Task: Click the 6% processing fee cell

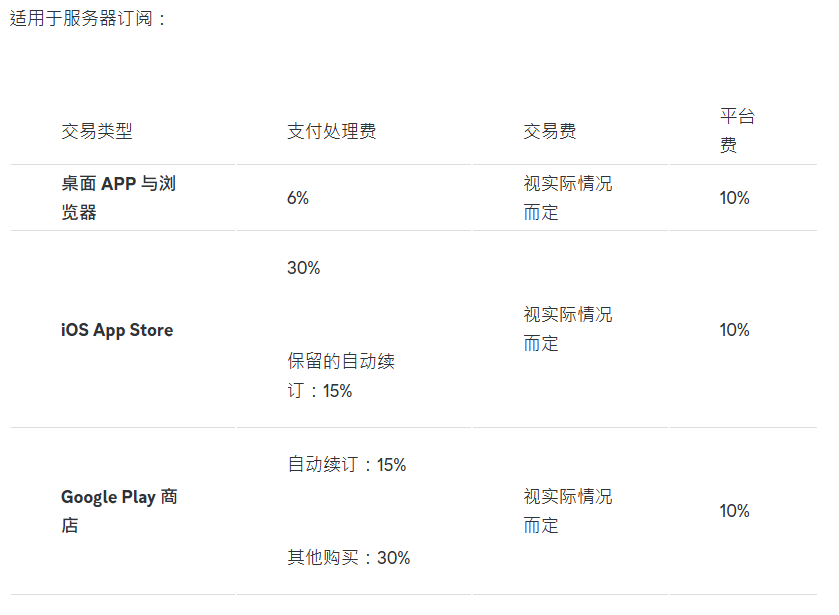Action: 298,198
